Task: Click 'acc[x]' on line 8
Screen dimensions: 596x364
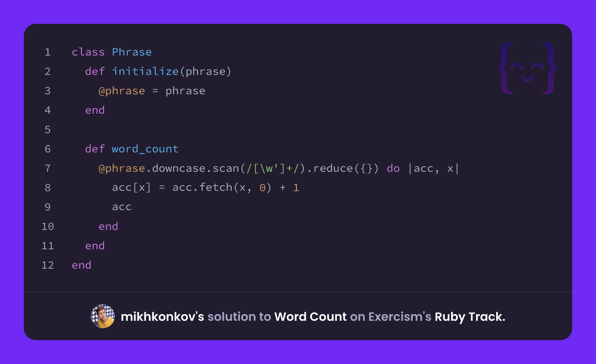Action: pos(131,187)
